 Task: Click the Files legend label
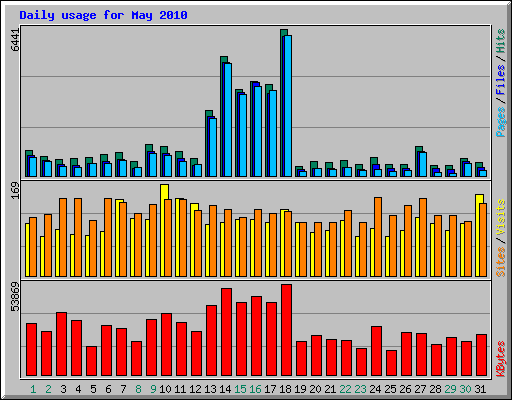point(500,79)
